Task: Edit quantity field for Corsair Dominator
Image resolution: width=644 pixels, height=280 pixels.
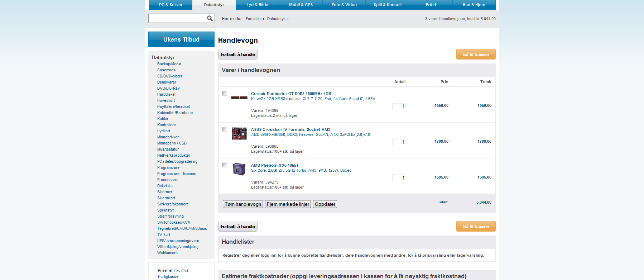Action: (x=399, y=106)
